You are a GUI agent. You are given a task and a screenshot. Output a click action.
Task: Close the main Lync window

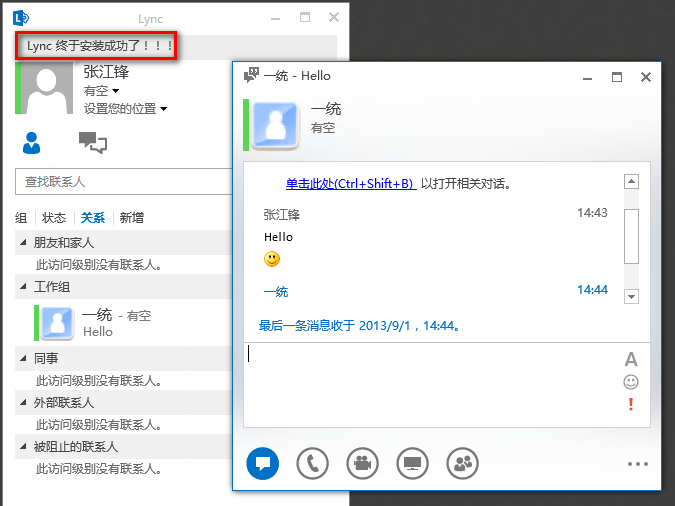[x=334, y=17]
